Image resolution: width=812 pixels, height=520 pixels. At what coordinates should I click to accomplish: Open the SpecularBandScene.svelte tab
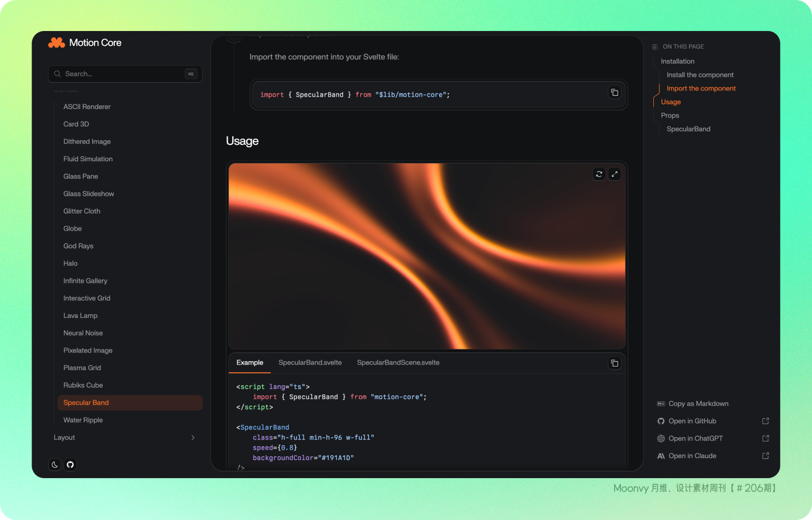tap(398, 363)
